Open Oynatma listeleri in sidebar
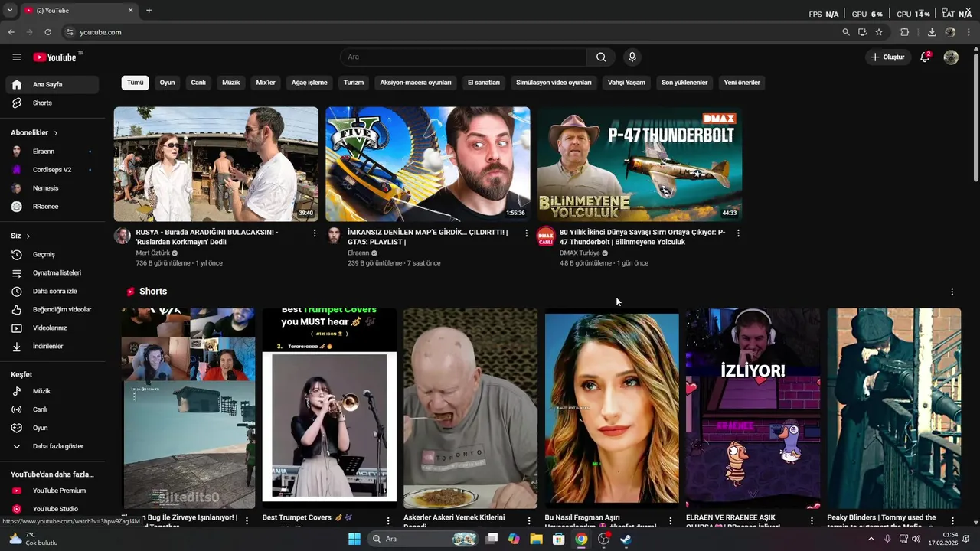The width and height of the screenshot is (980, 551). tap(52, 272)
